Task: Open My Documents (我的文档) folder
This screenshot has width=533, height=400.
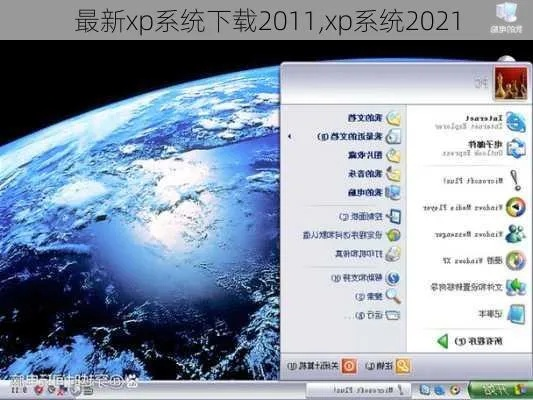Action: tap(374, 118)
